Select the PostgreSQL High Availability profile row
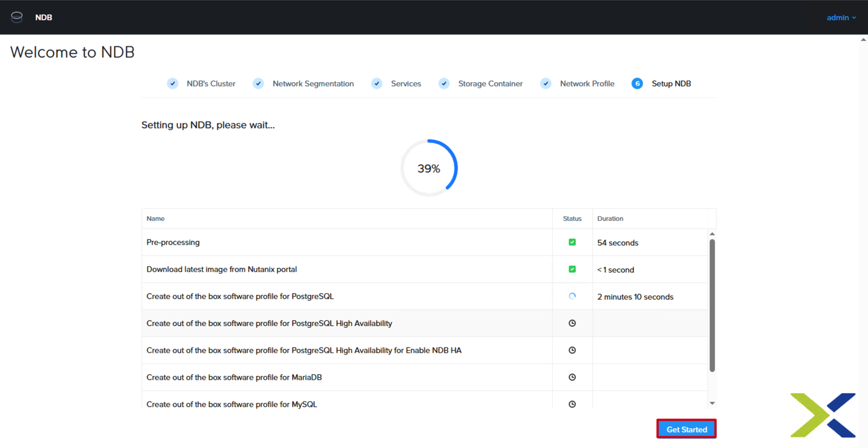Screen dimensions: 868x448 click(x=425, y=323)
